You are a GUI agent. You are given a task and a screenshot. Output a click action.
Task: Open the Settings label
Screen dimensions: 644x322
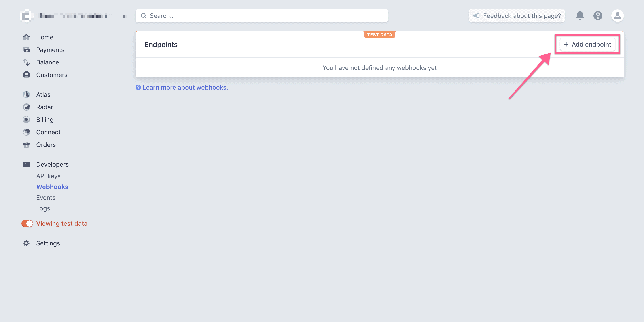coord(48,243)
